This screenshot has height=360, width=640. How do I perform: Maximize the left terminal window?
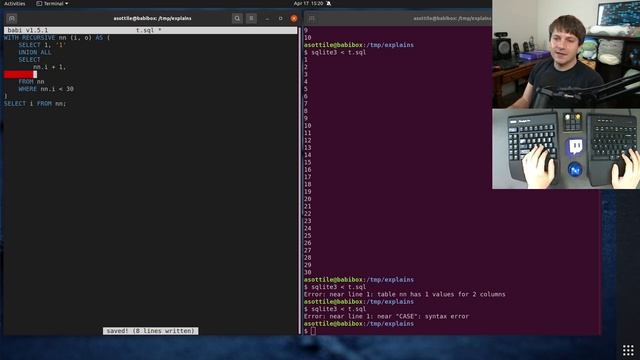tap(280, 18)
